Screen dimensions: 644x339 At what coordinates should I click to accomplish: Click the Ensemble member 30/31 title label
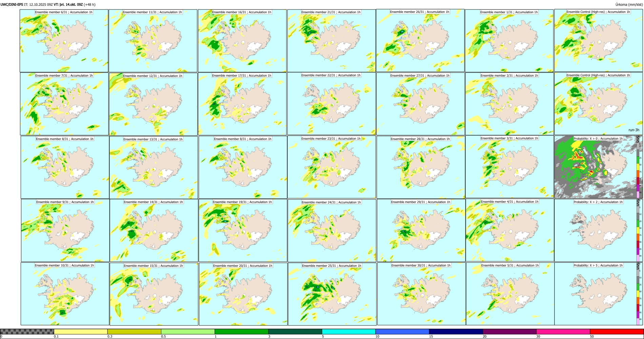tap(421, 265)
